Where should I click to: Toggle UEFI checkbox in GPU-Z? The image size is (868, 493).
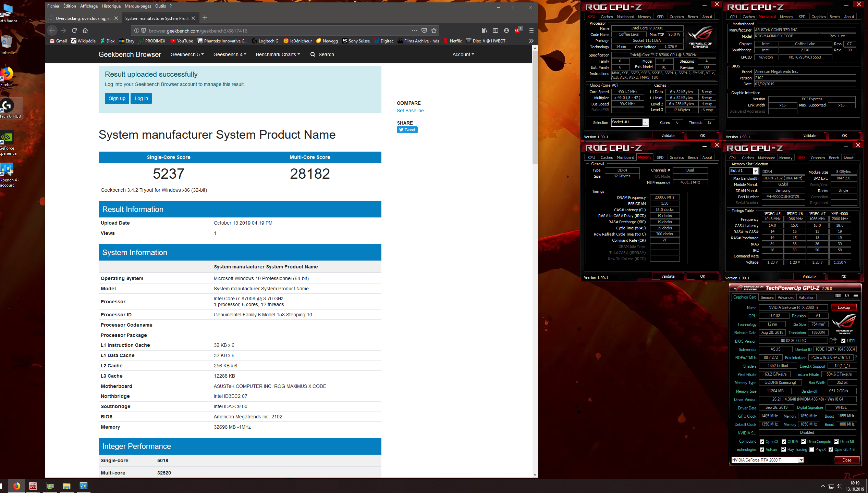[x=843, y=341]
